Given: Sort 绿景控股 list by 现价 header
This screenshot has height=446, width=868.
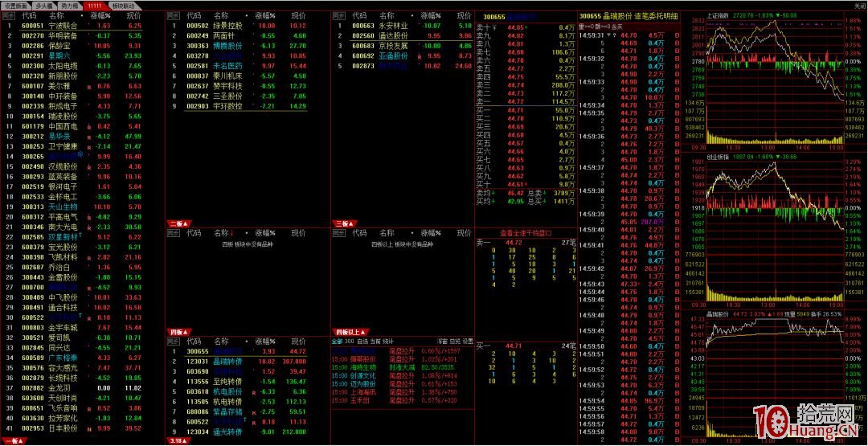Looking at the screenshot, I should click(298, 15).
